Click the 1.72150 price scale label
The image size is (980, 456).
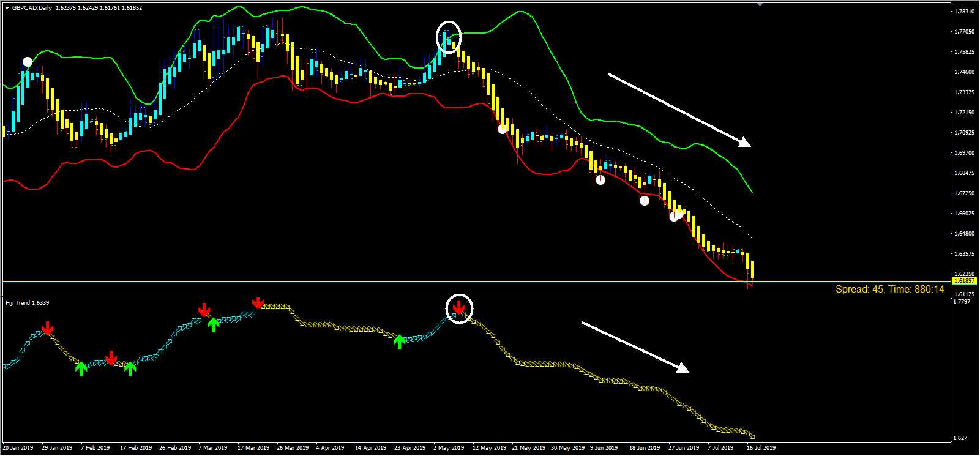(x=965, y=113)
